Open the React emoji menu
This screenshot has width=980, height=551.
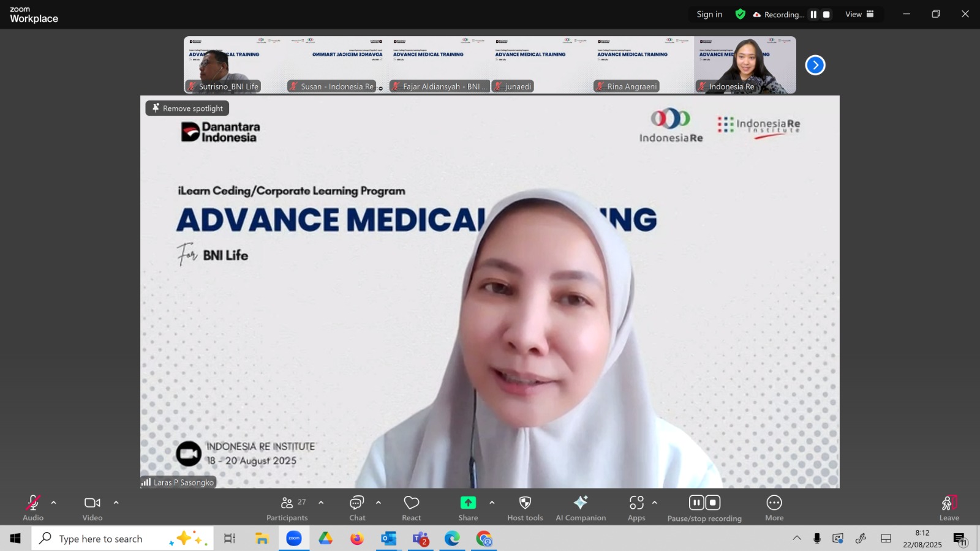coord(412,508)
